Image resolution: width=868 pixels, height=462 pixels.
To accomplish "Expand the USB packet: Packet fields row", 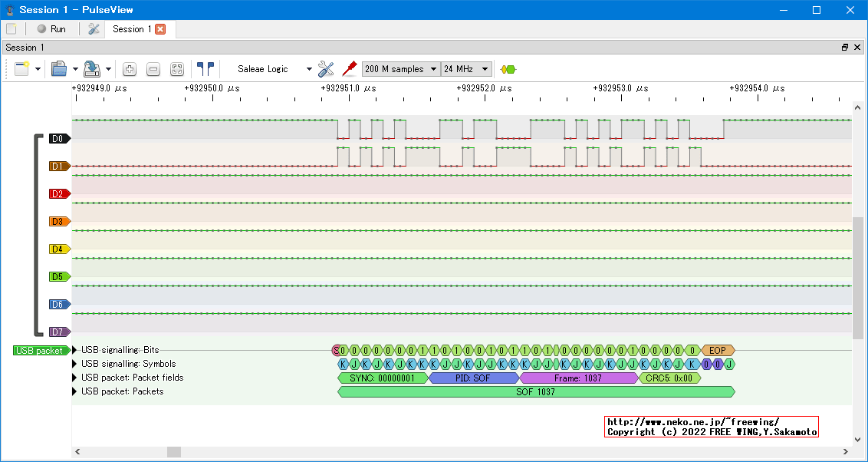I will [75, 378].
